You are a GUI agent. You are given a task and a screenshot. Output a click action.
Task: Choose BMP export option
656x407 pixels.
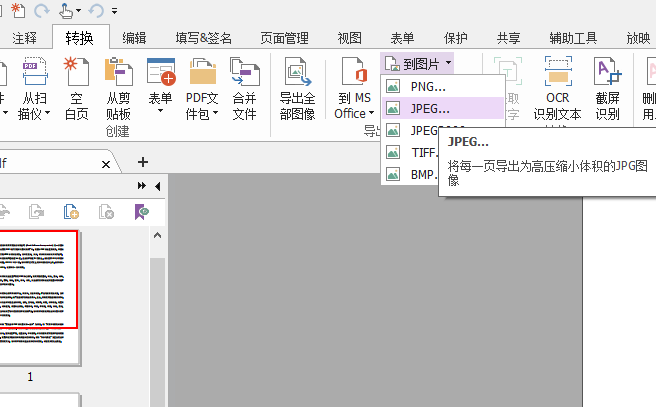(x=410, y=174)
